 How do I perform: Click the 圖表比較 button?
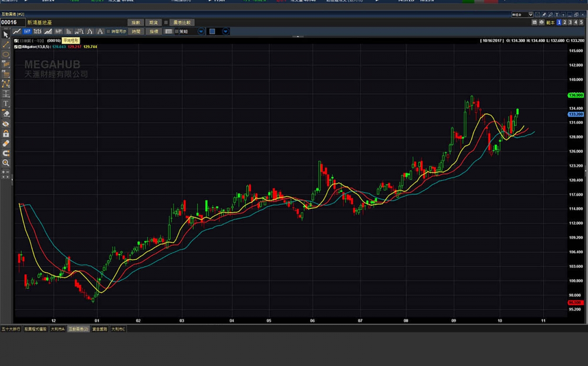pyautogui.click(x=182, y=22)
